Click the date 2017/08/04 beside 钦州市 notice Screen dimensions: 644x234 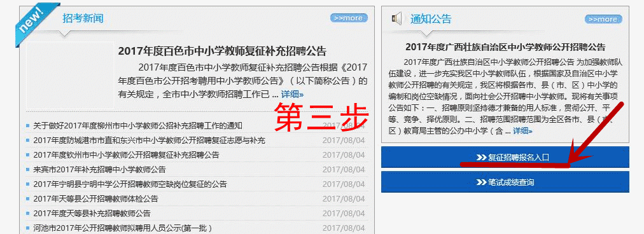pyautogui.click(x=344, y=155)
